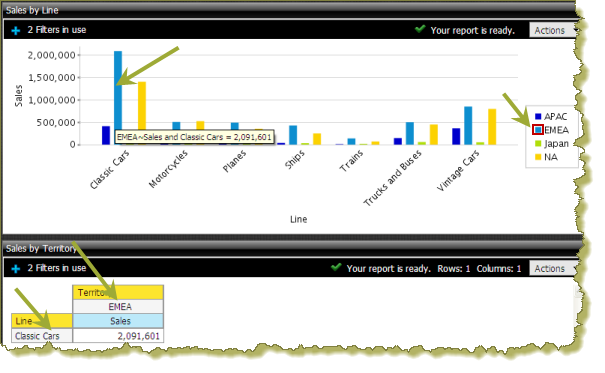Click the Vintage Cars axis label
This screenshot has height=373, width=605.
[458, 171]
